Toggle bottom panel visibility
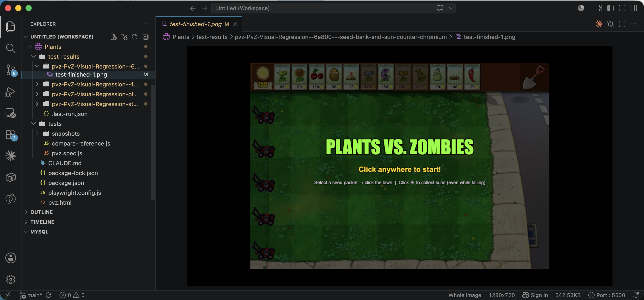The width and height of the screenshot is (644, 300). [x=622, y=8]
